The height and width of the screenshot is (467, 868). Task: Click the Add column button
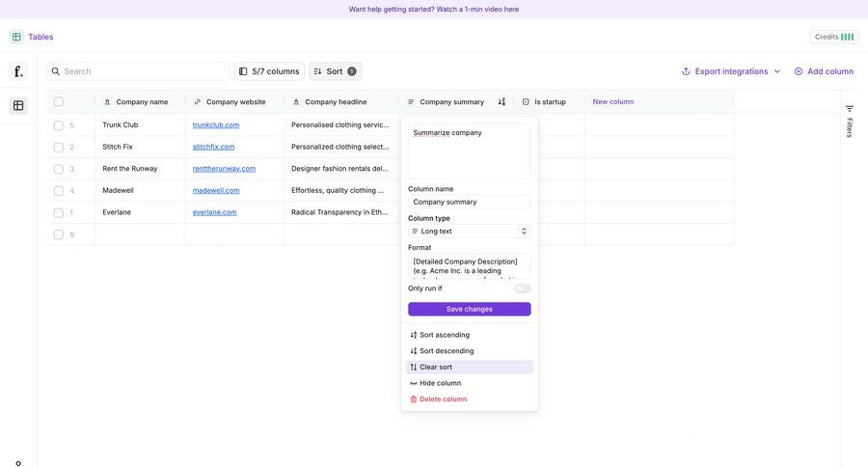pyautogui.click(x=824, y=71)
